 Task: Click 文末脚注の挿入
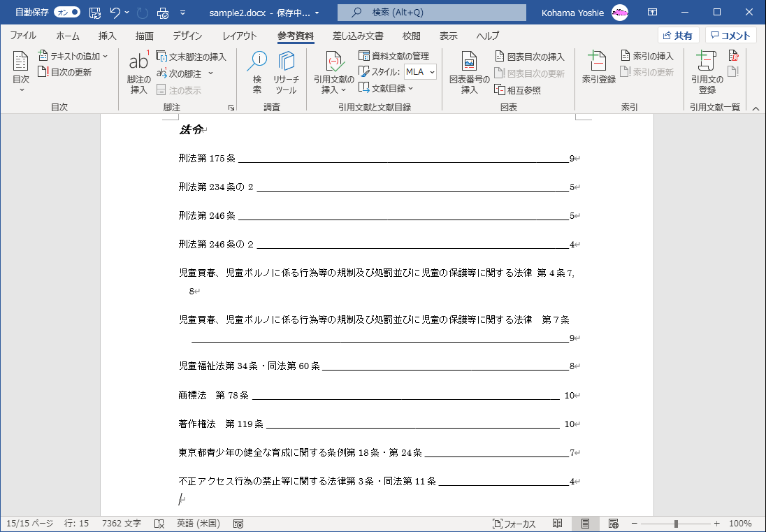pos(191,57)
